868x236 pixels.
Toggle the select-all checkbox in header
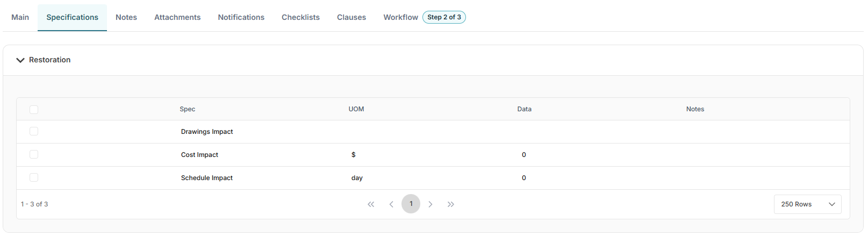click(34, 110)
